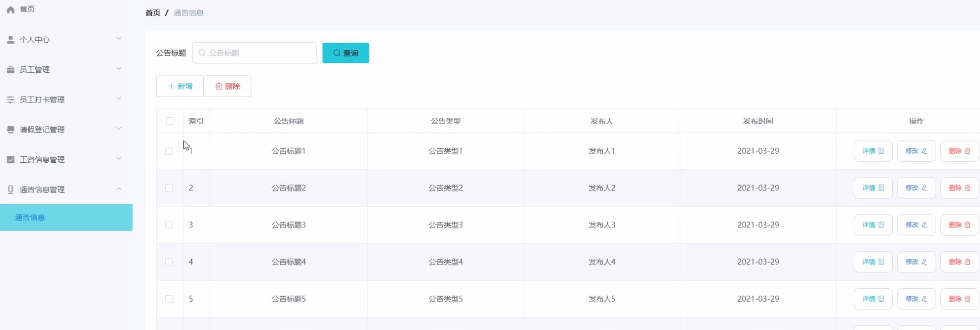Click the document icon in 公告标题4 详情 button

881,262
